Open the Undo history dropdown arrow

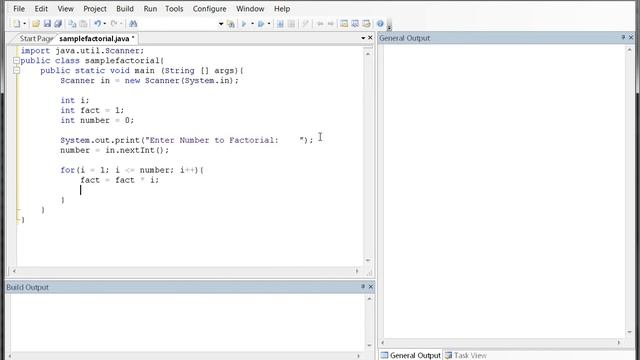105,24
